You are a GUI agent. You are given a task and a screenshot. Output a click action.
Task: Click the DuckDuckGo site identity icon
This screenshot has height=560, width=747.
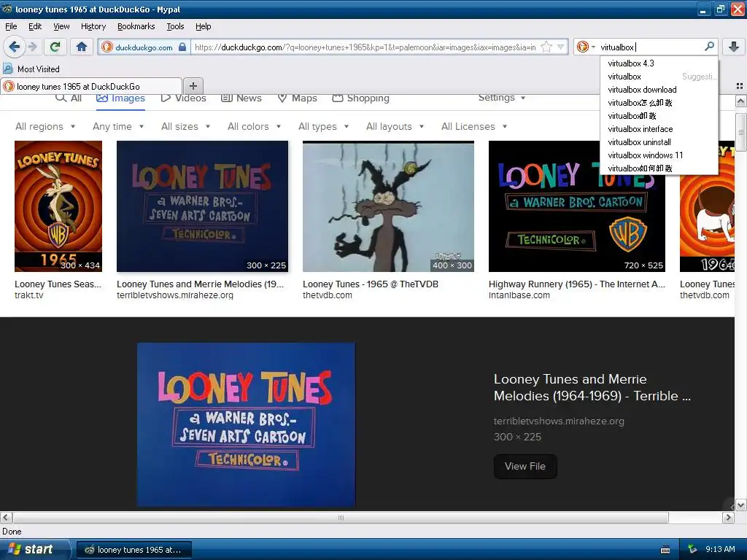[x=107, y=47]
